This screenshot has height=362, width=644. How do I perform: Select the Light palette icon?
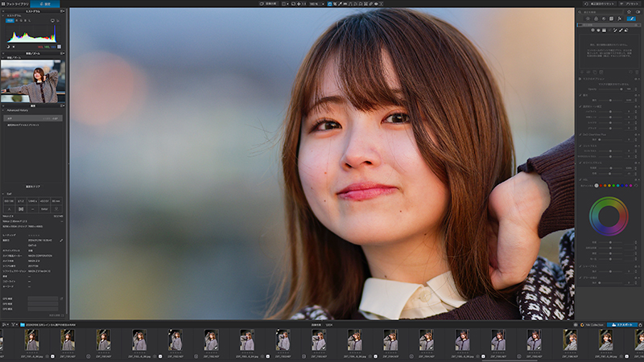pos(588,19)
